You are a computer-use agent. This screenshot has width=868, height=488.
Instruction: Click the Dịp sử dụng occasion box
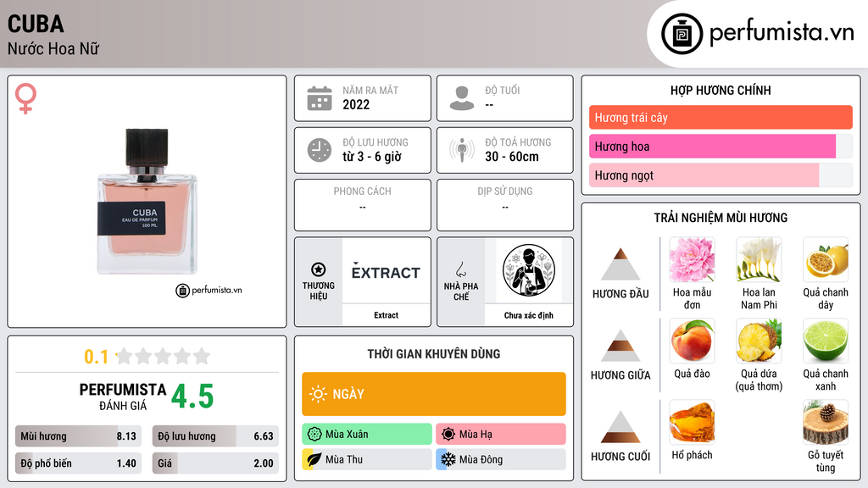[x=505, y=205]
